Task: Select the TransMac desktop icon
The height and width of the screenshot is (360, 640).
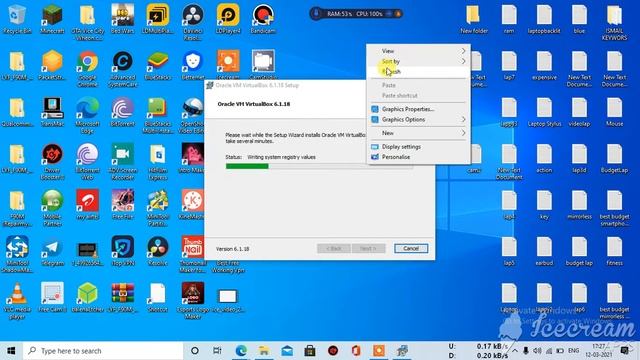Action: (52, 112)
